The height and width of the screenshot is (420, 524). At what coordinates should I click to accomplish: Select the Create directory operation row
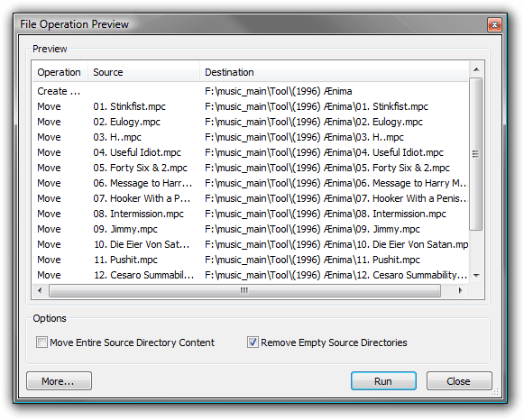(x=251, y=91)
